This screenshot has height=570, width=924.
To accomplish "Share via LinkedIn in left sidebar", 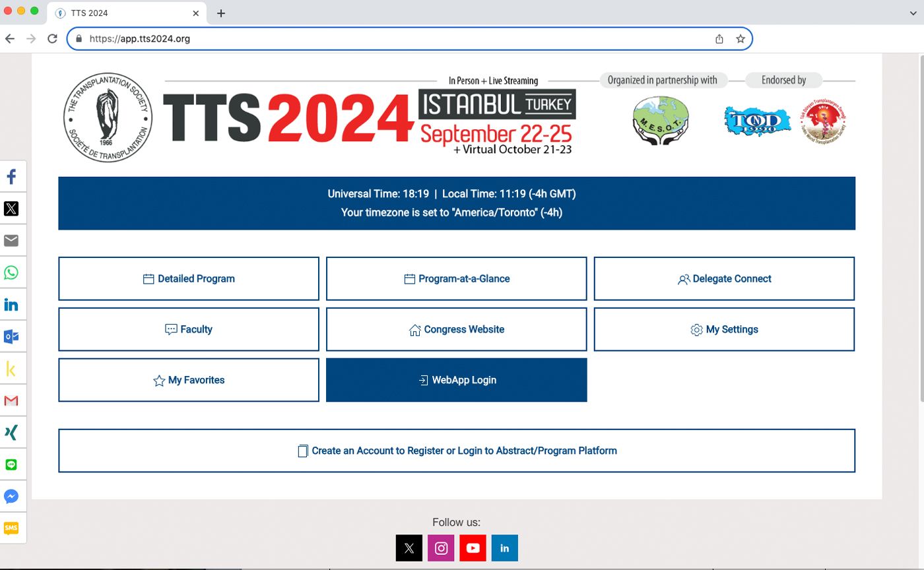I will click(x=11, y=305).
